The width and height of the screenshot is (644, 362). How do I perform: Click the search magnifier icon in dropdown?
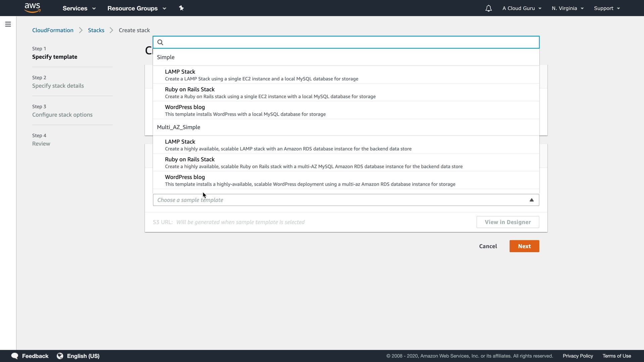point(160,42)
